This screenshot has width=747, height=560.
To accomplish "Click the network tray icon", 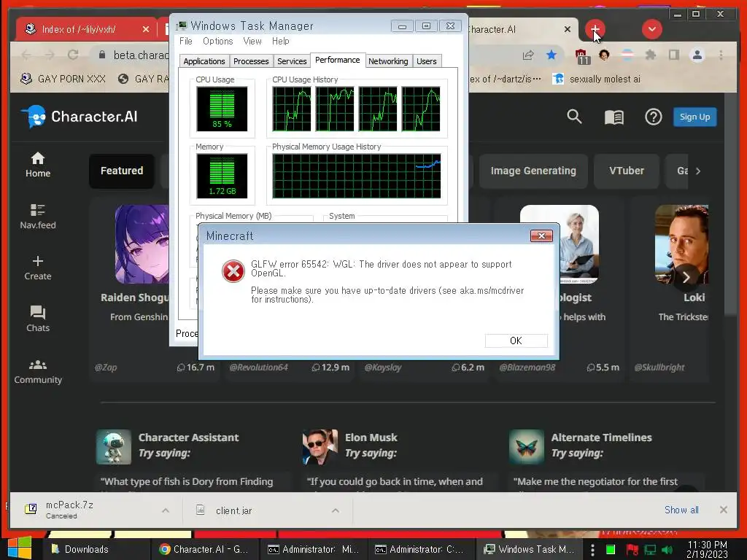I will pyautogui.click(x=650, y=550).
